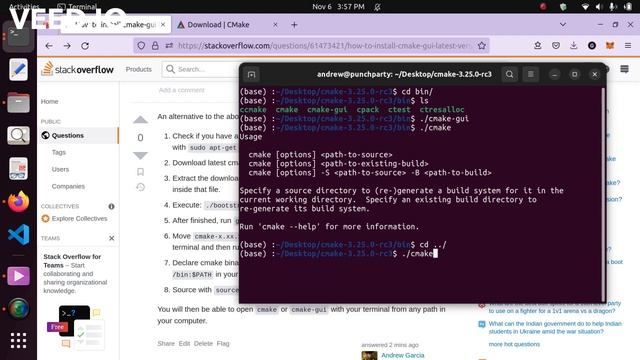The height and width of the screenshot is (360, 640).
Task: Open Questions in the sidebar
Action: click(67, 135)
